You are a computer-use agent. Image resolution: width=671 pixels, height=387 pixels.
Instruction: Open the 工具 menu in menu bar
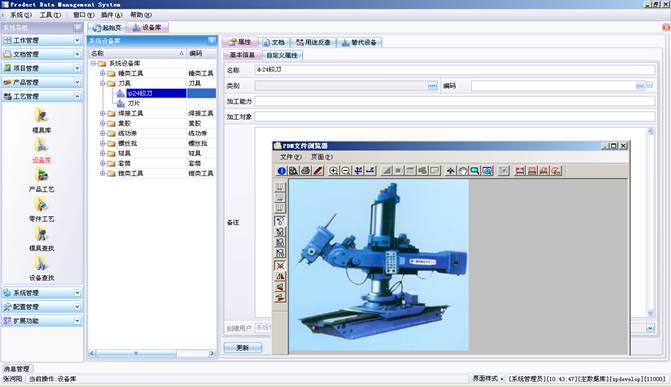coord(50,15)
